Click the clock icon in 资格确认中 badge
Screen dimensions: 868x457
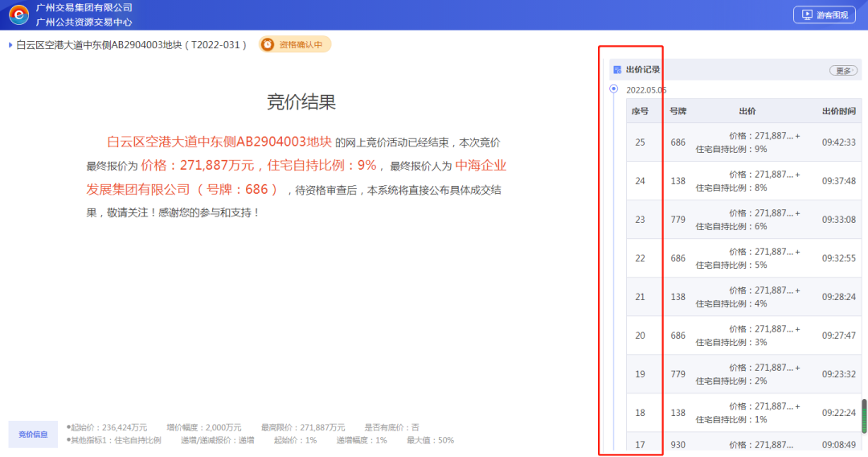pos(268,44)
